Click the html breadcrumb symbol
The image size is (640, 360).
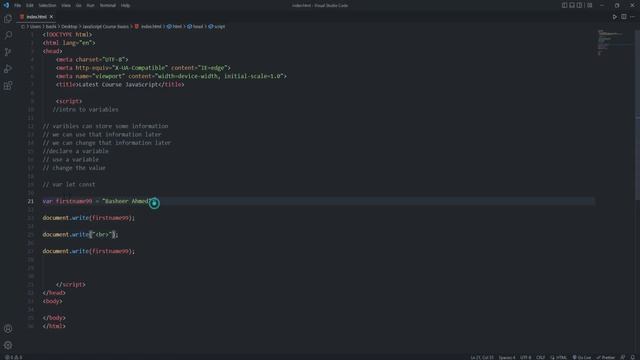pyautogui.click(x=174, y=27)
